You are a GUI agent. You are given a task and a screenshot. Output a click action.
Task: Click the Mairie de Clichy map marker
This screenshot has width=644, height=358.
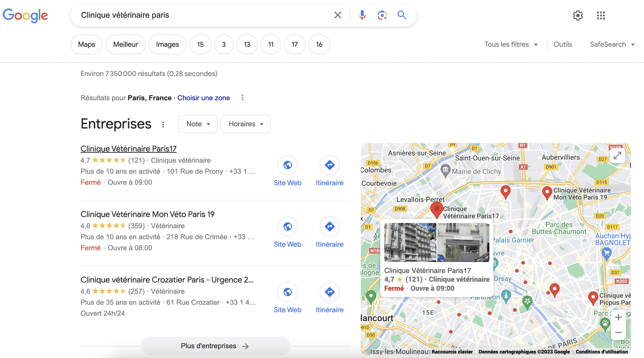445,171
